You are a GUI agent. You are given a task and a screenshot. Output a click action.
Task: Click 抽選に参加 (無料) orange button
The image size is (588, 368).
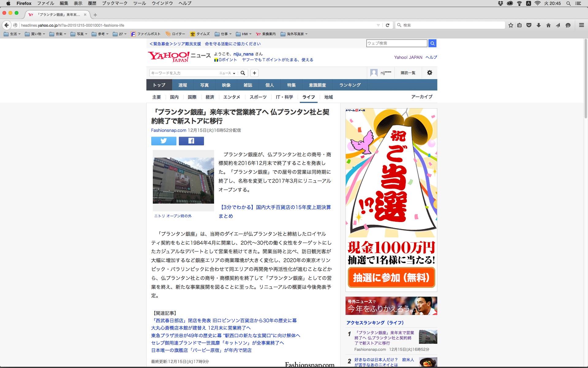391,277
